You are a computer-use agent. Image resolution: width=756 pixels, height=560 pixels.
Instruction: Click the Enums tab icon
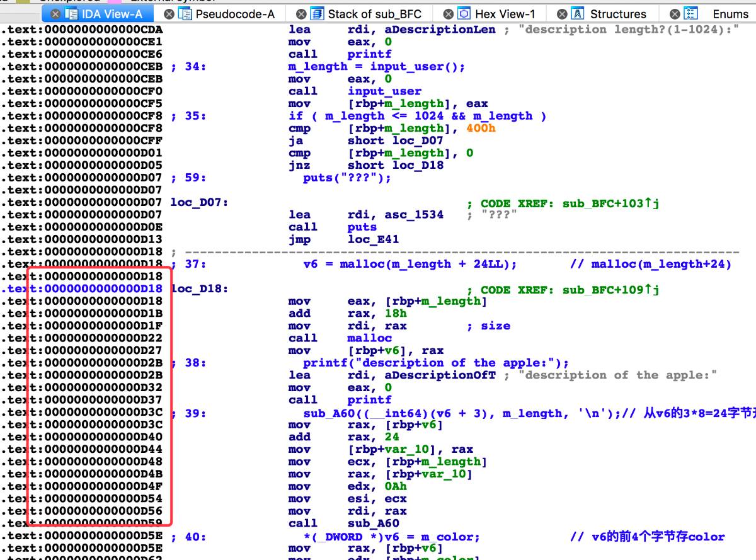(x=691, y=14)
